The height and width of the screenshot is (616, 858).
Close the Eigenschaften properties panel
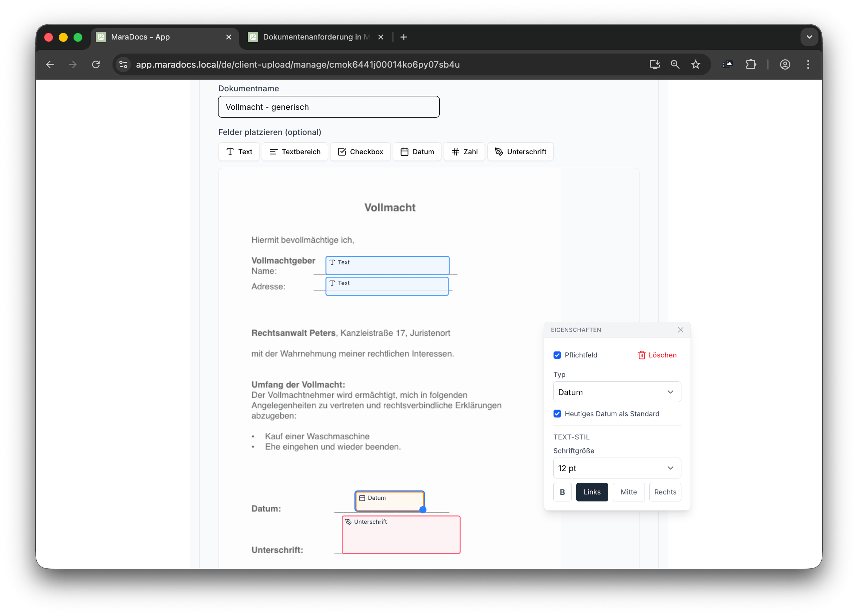(681, 330)
